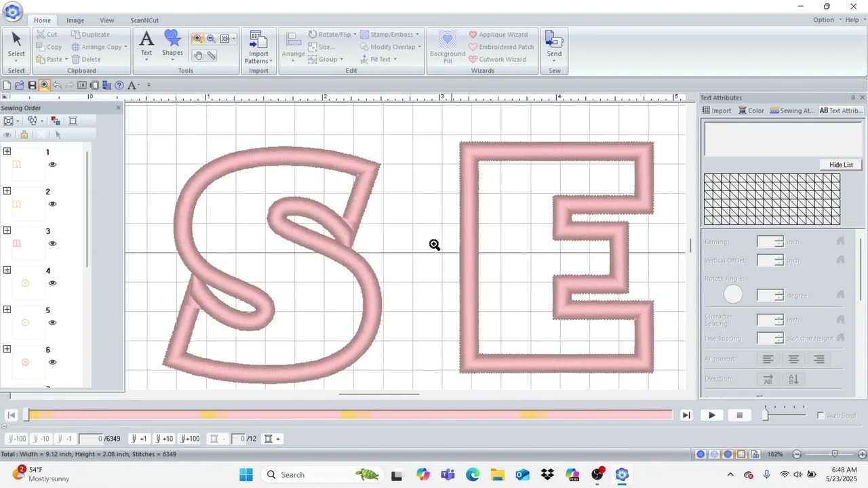Open the Select dropdown arrow
The height and width of the screenshot is (488, 868).
(16, 60)
